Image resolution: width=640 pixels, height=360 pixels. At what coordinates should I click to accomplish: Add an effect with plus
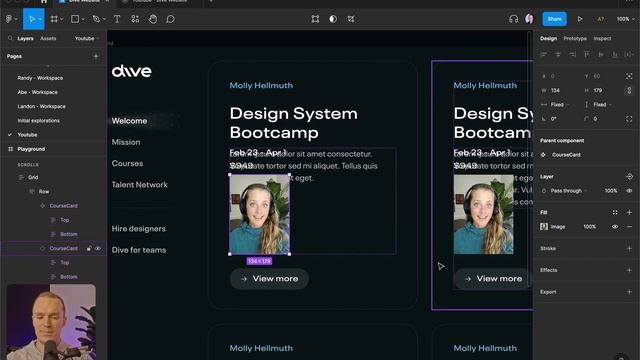tap(629, 270)
